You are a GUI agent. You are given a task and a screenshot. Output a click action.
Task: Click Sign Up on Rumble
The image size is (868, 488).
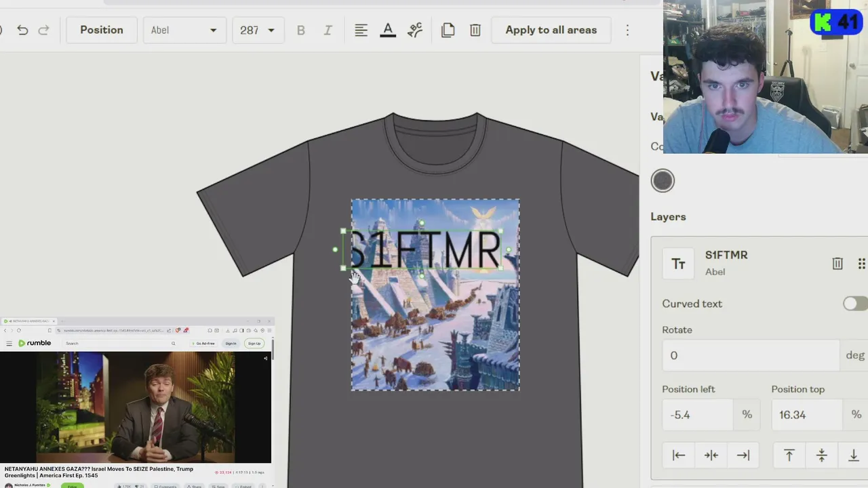(254, 344)
